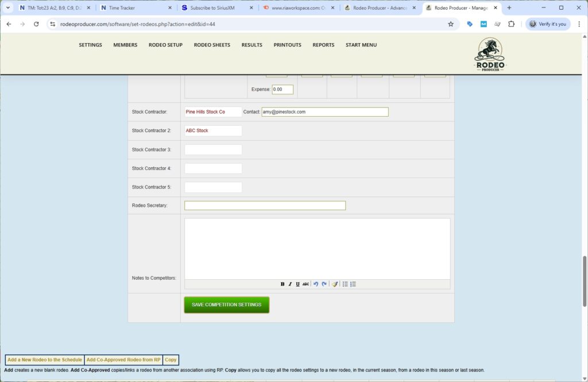Click the underline formatting icon

297,284
